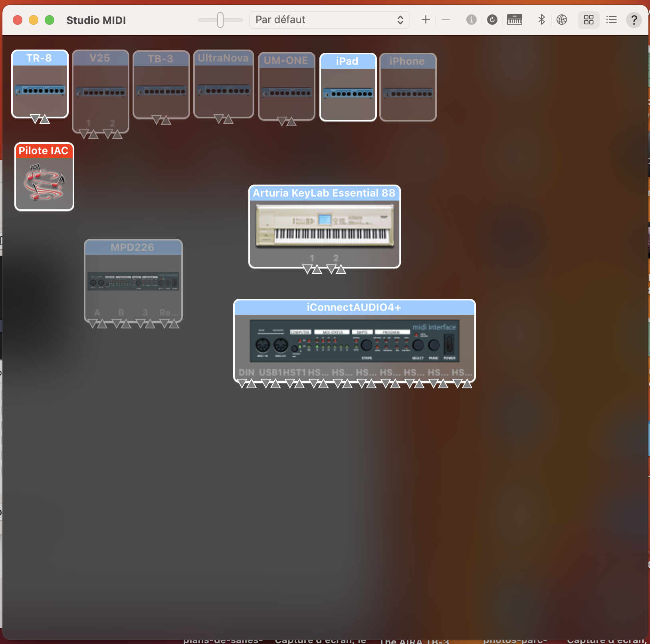Select the V25 device icon
Image resolution: width=650 pixels, height=644 pixels.
(x=101, y=91)
